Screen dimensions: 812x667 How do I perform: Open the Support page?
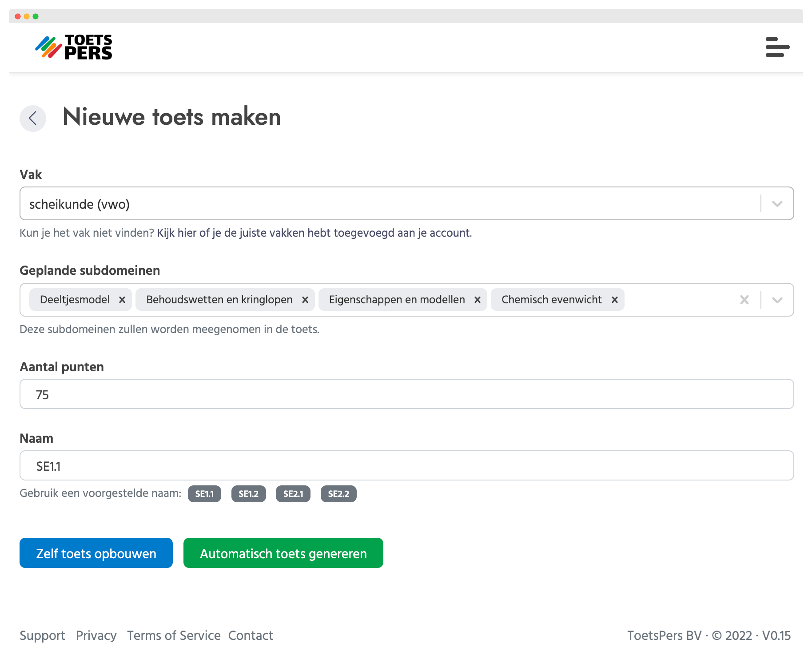point(42,636)
